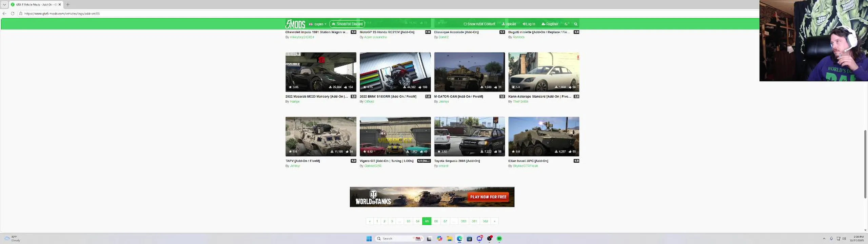The height and width of the screenshot is (244, 868).
Task: Open site search with the magnifier icon
Action: click(576, 24)
